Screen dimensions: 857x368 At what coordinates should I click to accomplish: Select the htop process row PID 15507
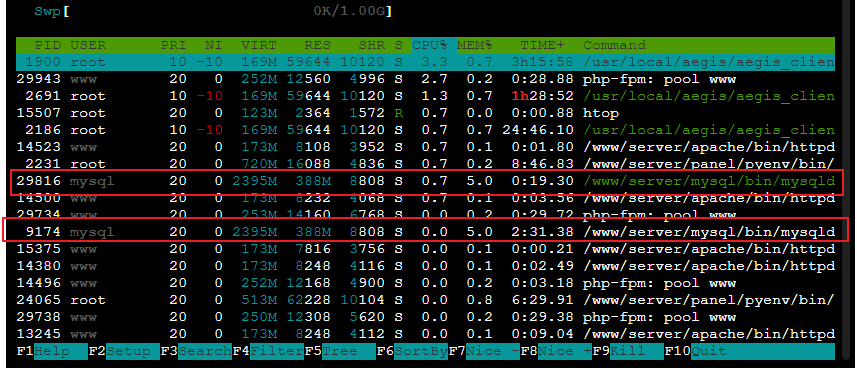[425, 113]
